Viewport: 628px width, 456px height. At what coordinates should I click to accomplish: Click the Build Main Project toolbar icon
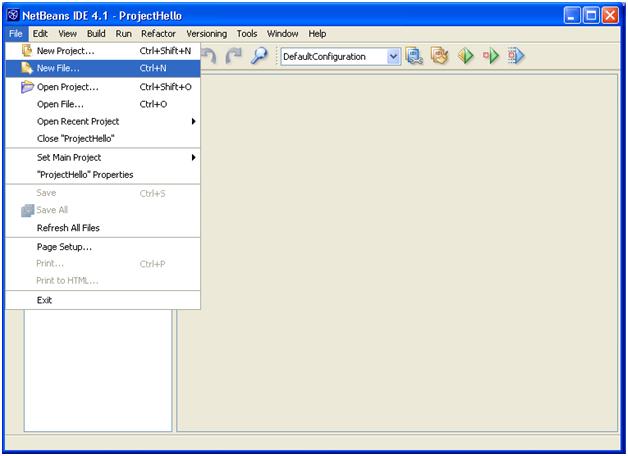[414, 56]
